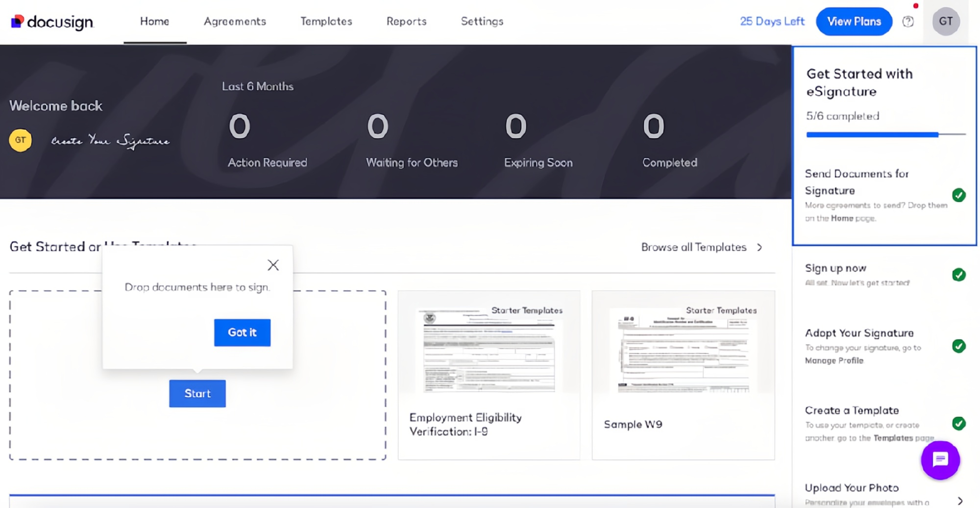Open the Reports section
This screenshot has width=980, height=508.
point(406,22)
